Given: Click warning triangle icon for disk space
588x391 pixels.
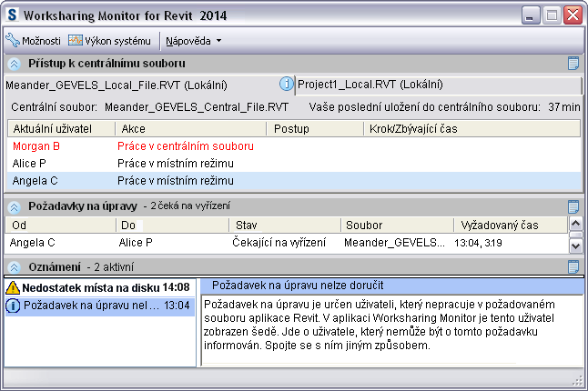Looking at the screenshot, I should pyautogui.click(x=13, y=287).
